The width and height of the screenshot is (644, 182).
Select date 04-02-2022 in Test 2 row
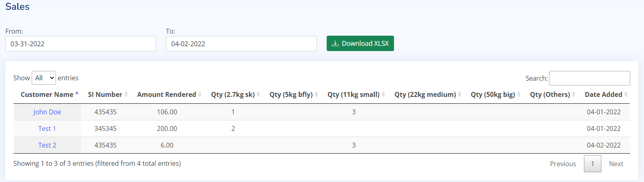point(604,145)
